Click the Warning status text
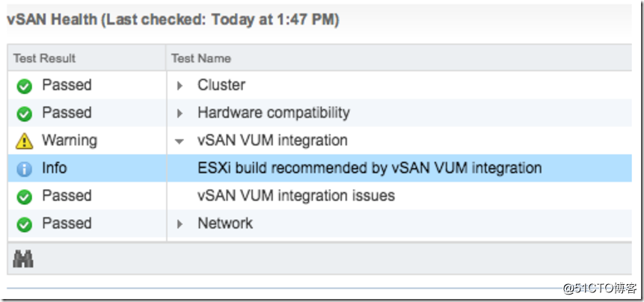This screenshot has height=302, width=644. (70, 141)
